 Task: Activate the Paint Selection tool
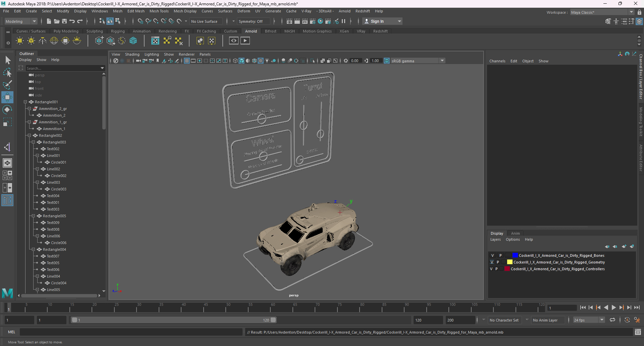pyautogui.click(x=7, y=85)
